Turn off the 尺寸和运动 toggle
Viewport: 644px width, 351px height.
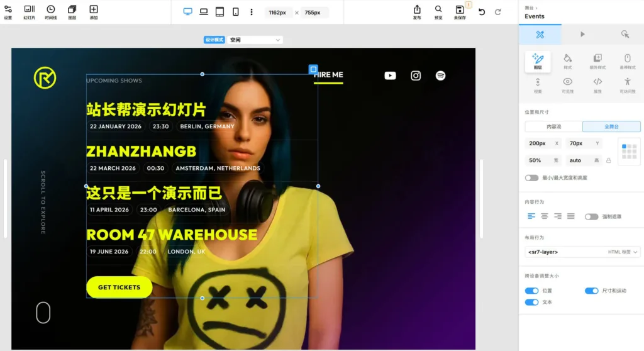(591, 291)
